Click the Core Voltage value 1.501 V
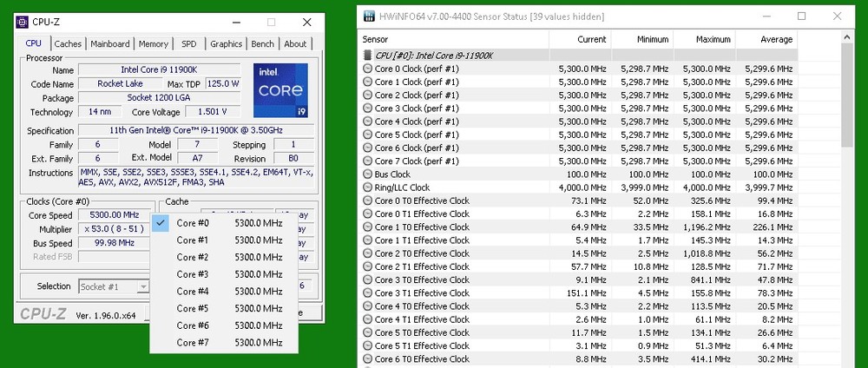Viewport: 868px width, 368px height. tap(213, 112)
